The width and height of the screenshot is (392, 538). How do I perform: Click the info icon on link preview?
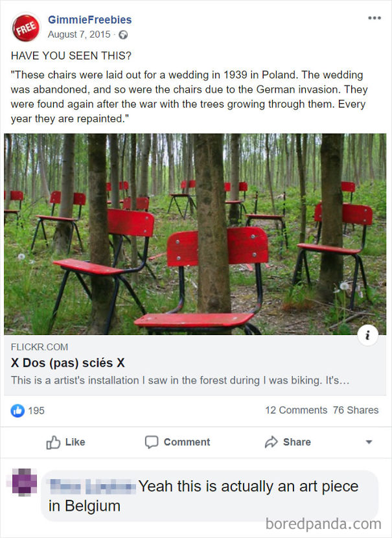click(367, 335)
